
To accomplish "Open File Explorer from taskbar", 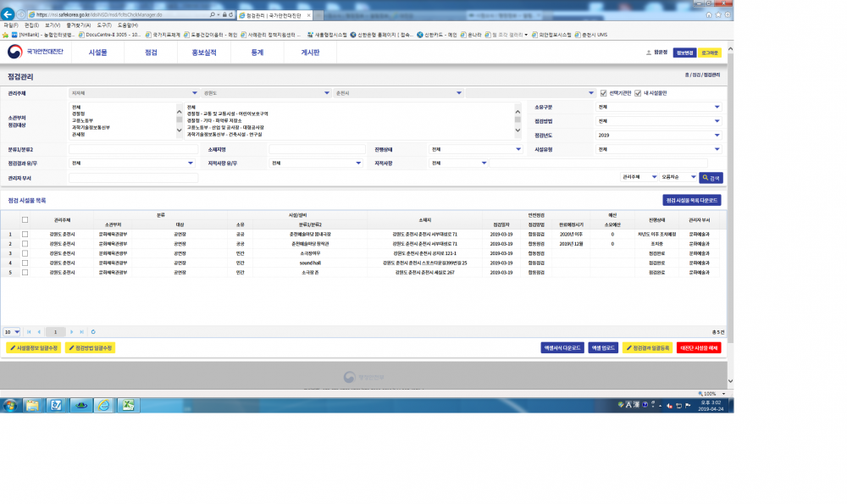I will [32, 405].
